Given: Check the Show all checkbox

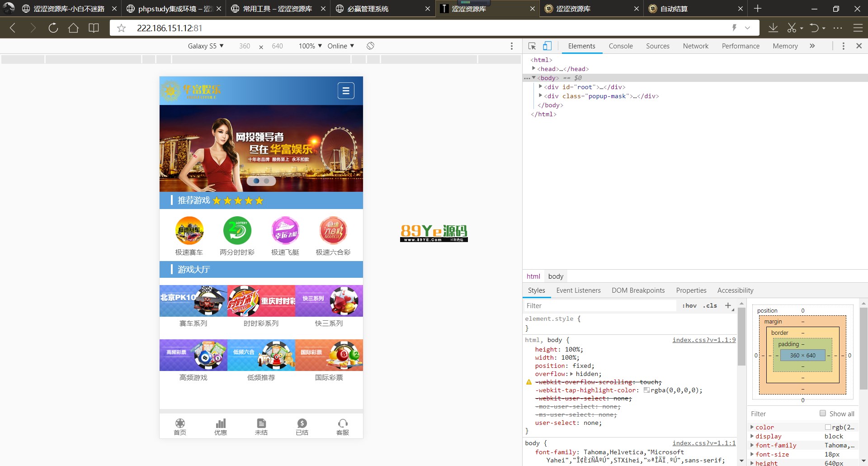Looking at the screenshot, I should 823,413.
